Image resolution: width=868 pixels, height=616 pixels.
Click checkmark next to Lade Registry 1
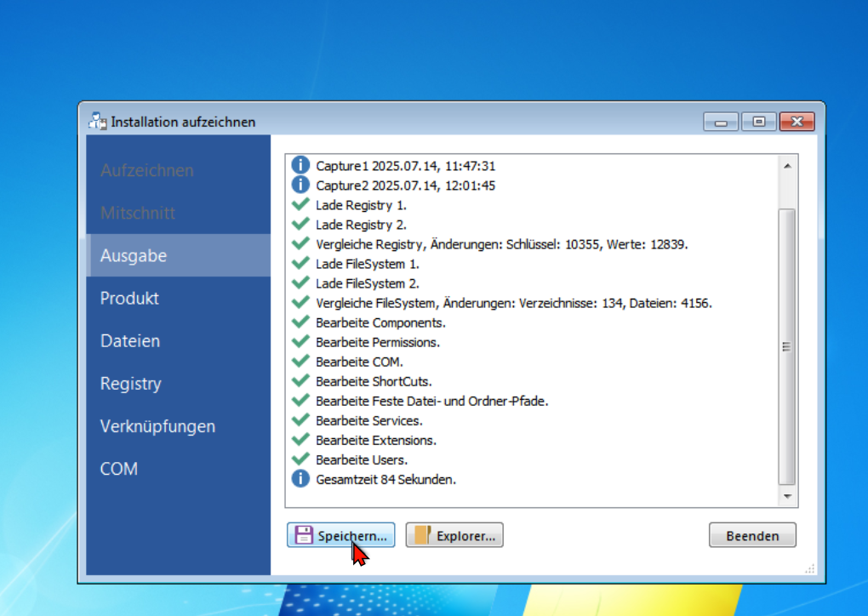click(x=300, y=204)
